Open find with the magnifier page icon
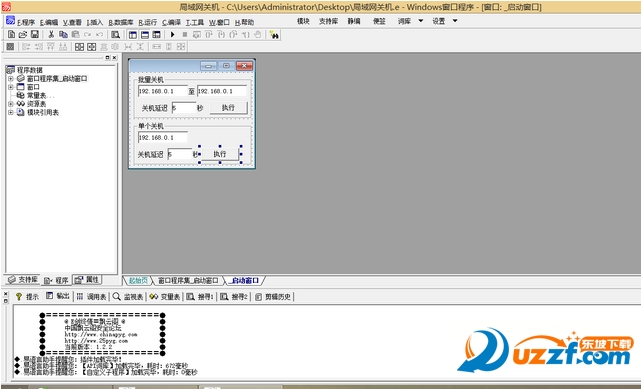The width and height of the screenshot is (641, 389). 116,35
